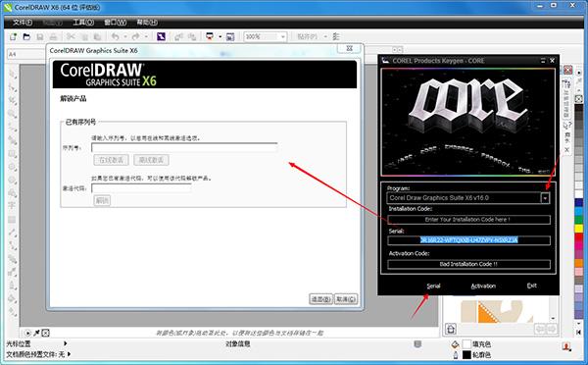
Task: Select the yellow swatch in color palette
Action: [x=579, y=228]
